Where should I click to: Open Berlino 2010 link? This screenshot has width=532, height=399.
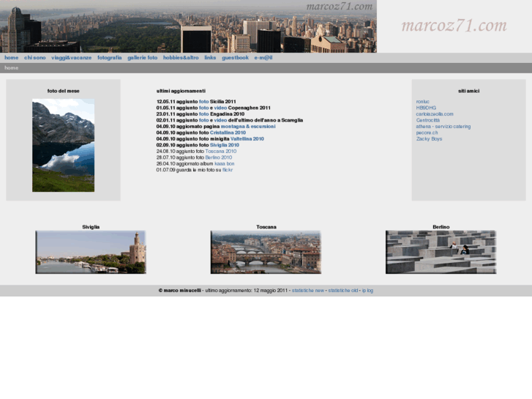pos(219,157)
